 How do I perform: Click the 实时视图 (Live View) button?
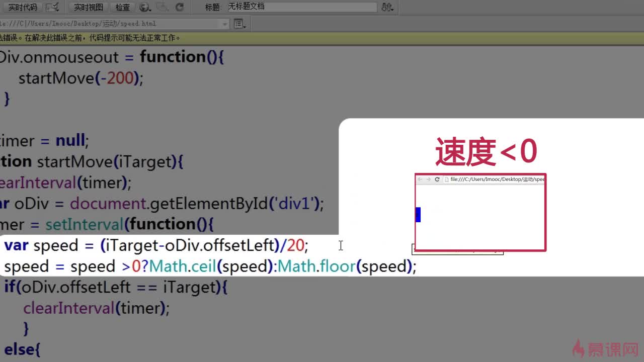tap(89, 7)
